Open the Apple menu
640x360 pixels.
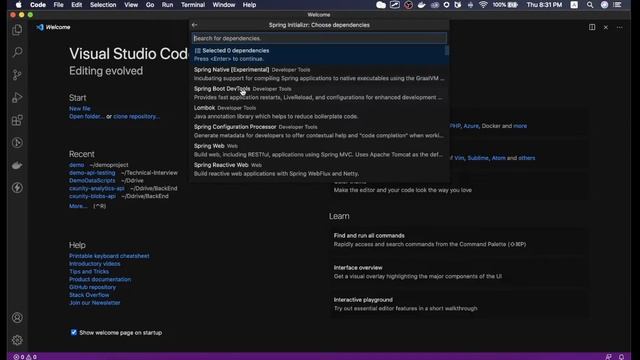19,5
